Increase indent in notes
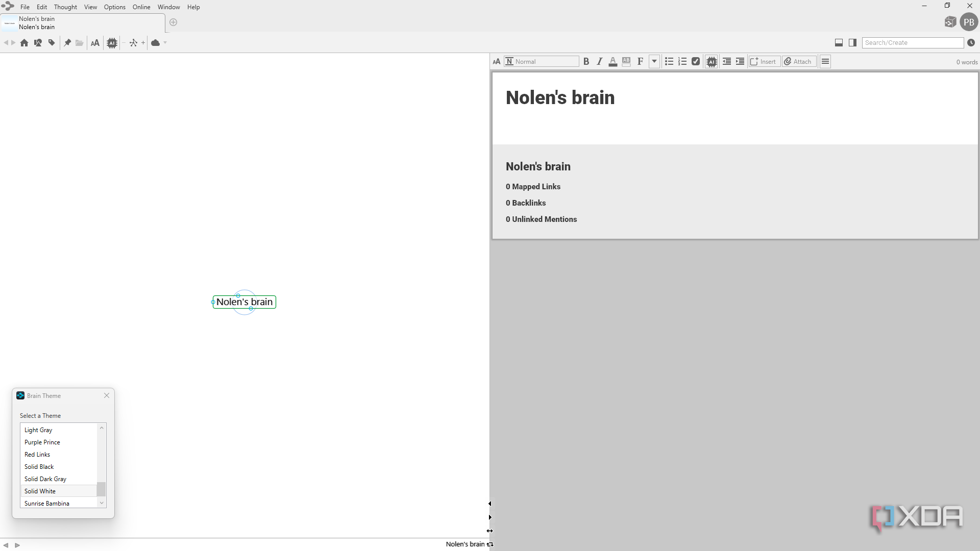The height and width of the screenshot is (551, 980). pos(740,62)
